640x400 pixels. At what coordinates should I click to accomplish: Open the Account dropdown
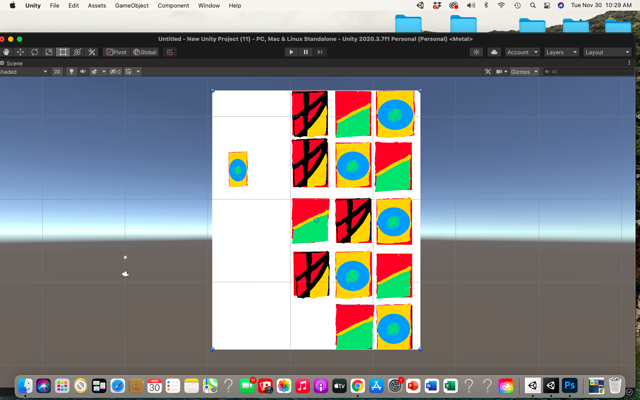[x=522, y=52]
